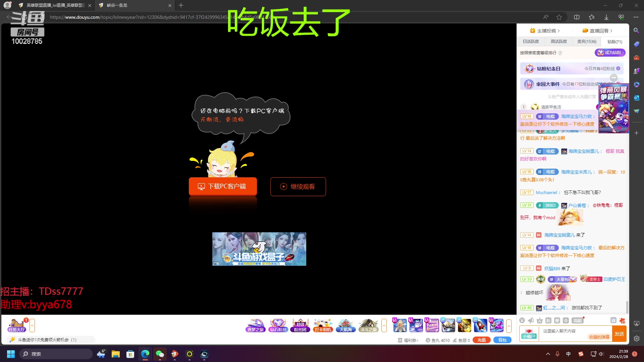Toggle the browser split screen icon

click(x=577, y=17)
